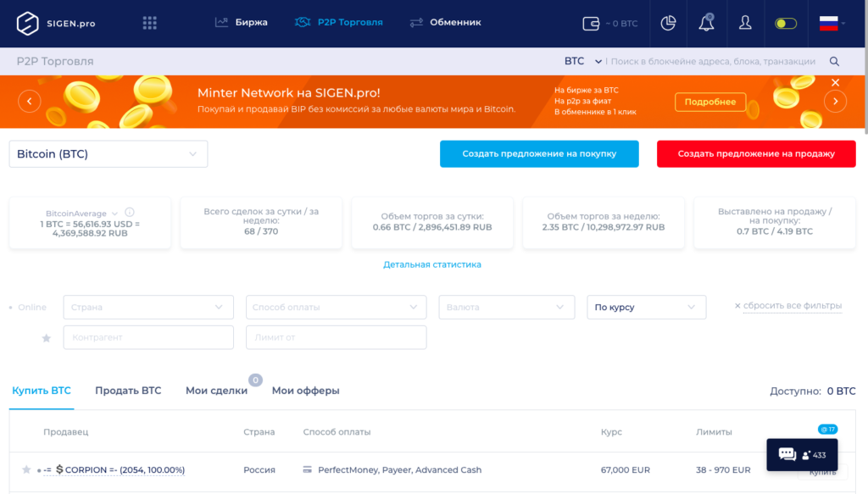Viewport: 868px width, 494px height.
Task: Close the Minter Network banner
Action: pyautogui.click(x=835, y=82)
